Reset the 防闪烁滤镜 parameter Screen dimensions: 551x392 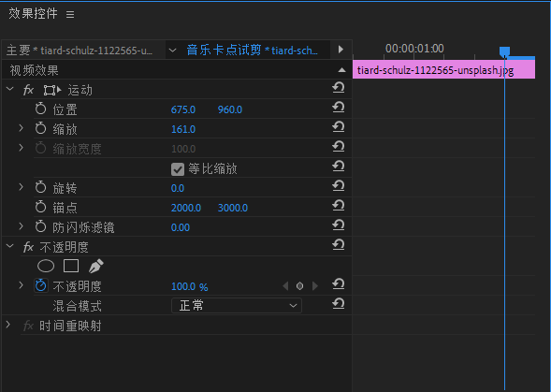click(x=338, y=225)
